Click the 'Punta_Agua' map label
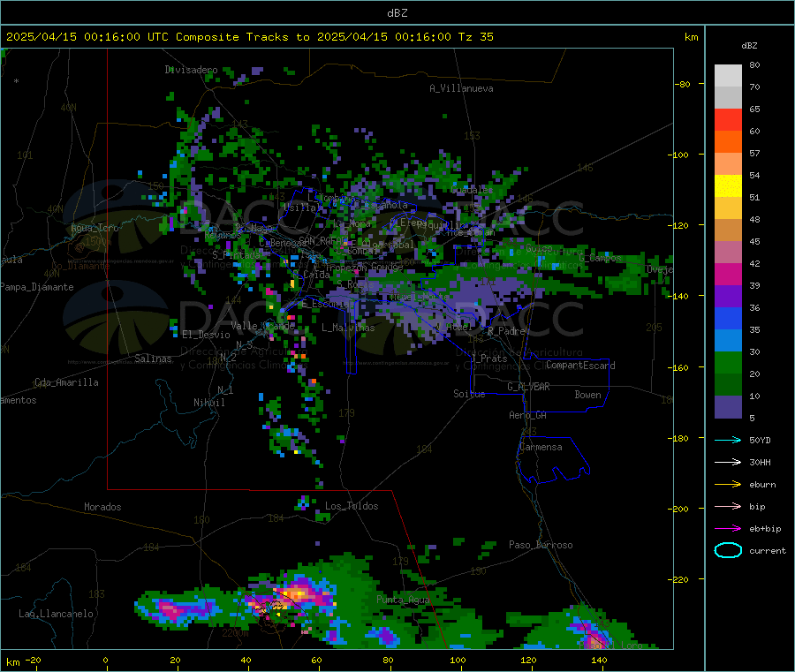The height and width of the screenshot is (672, 795). (403, 600)
